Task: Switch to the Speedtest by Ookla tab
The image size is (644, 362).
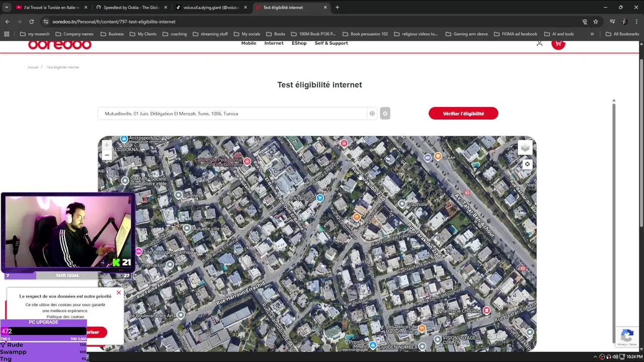Action: pos(131,8)
